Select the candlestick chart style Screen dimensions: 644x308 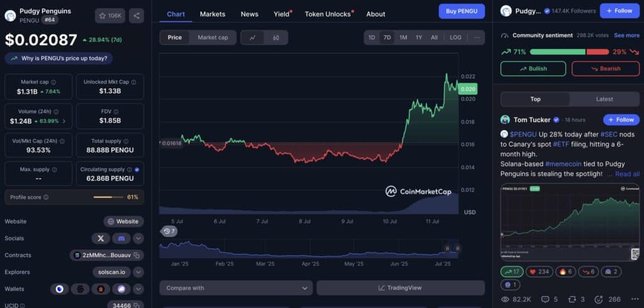tap(276, 37)
